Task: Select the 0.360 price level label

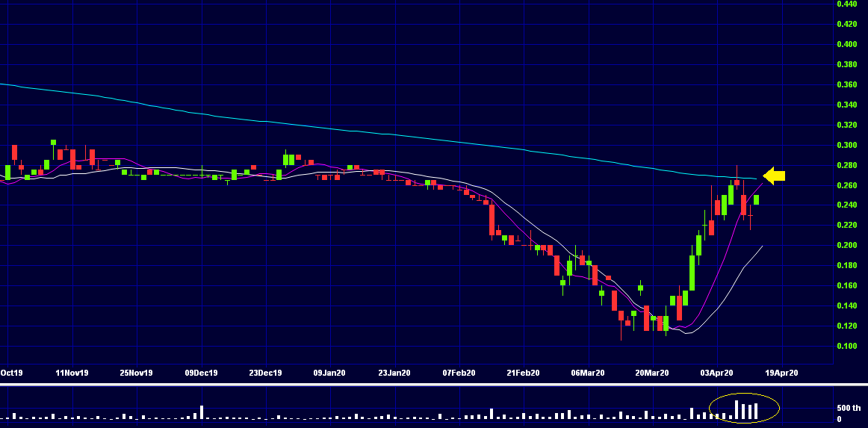Action: pyautogui.click(x=848, y=84)
